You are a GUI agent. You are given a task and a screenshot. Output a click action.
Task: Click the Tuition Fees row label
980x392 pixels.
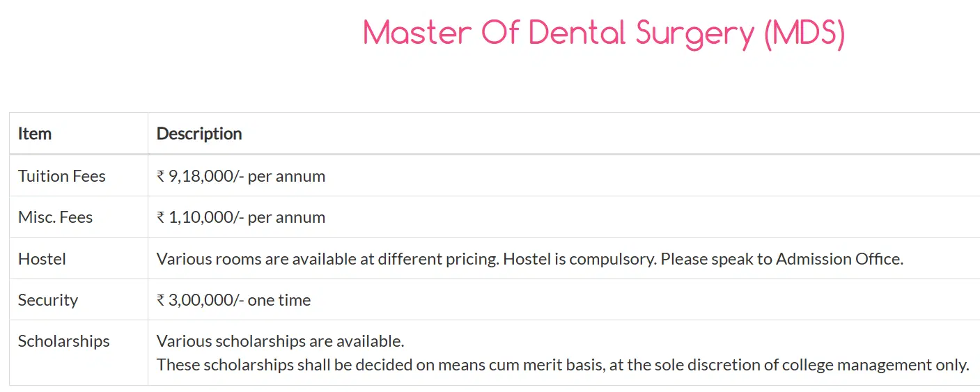pyautogui.click(x=62, y=176)
